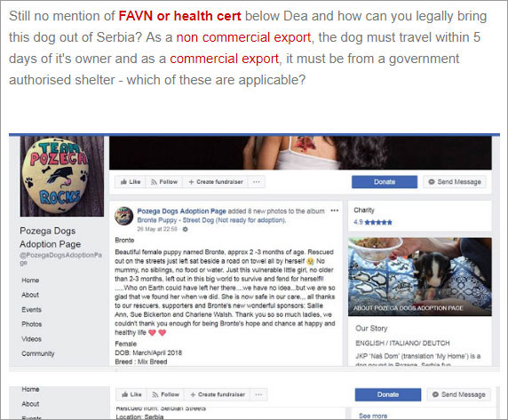Click the post author's round avatar
The width and height of the screenshot is (508, 420).
(x=124, y=216)
